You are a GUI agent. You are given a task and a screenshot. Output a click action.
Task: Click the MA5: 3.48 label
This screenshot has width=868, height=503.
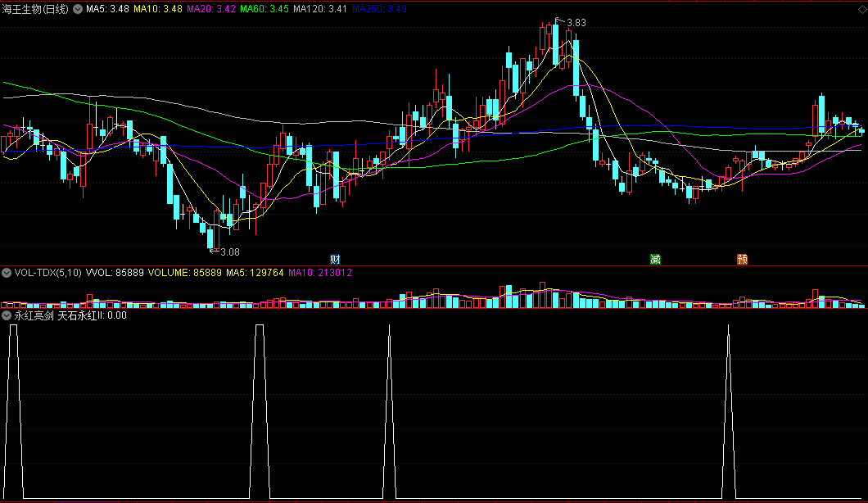(x=107, y=9)
